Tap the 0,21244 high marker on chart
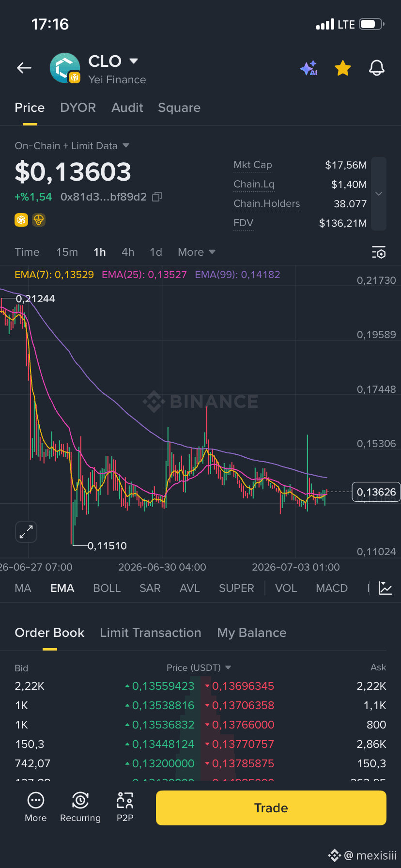This screenshot has height=868, width=401. pyautogui.click(x=35, y=299)
